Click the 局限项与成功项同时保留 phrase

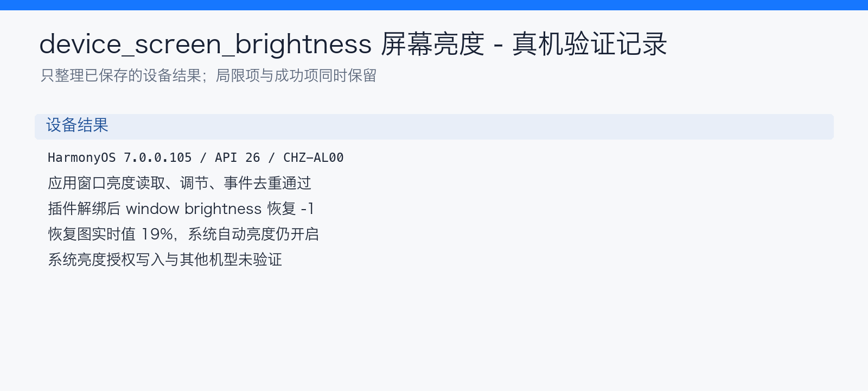coord(296,75)
